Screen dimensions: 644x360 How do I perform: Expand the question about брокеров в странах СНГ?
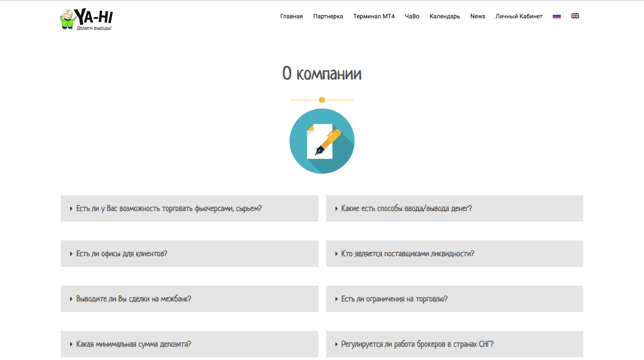[x=417, y=344]
